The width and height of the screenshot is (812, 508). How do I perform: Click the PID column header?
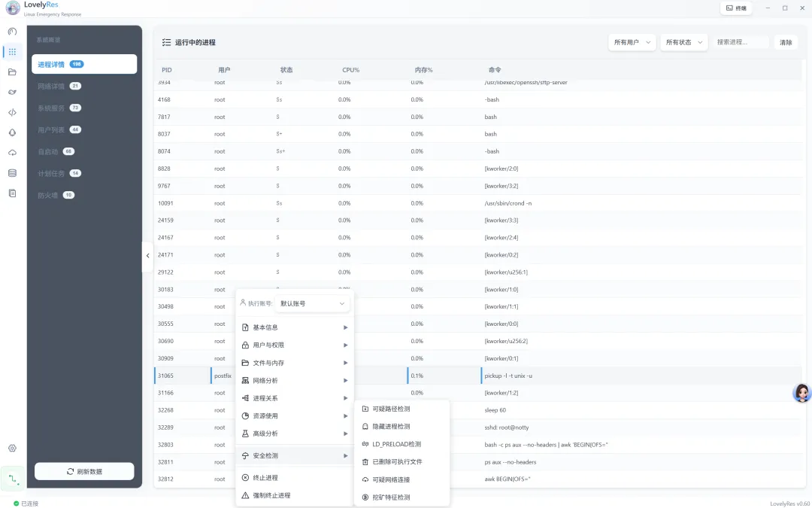coord(167,70)
